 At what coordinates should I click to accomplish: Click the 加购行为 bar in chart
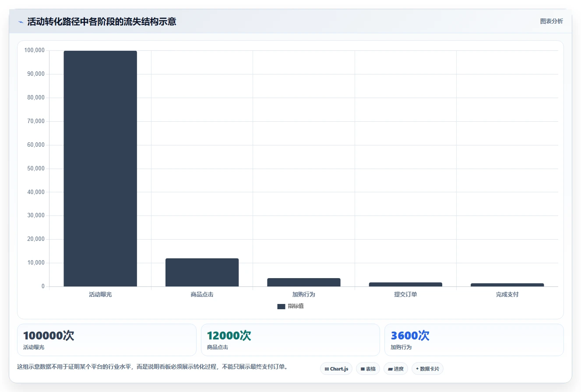[x=304, y=283]
